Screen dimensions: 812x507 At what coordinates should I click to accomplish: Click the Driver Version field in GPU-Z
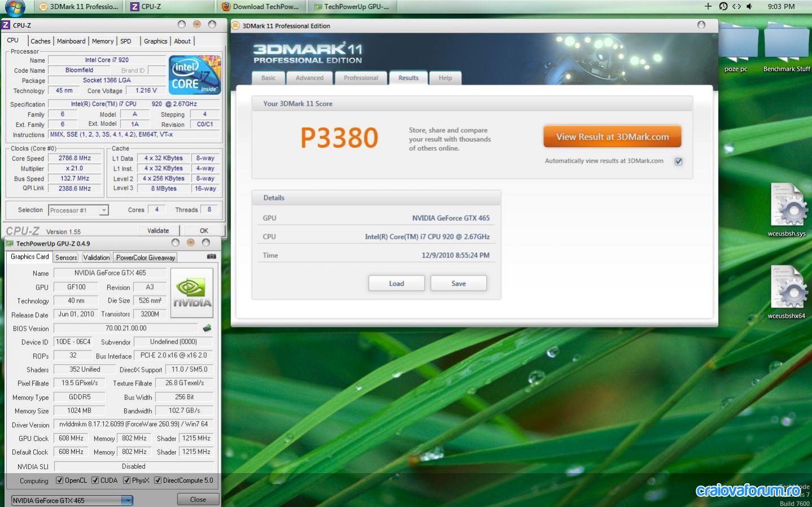coord(134,424)
